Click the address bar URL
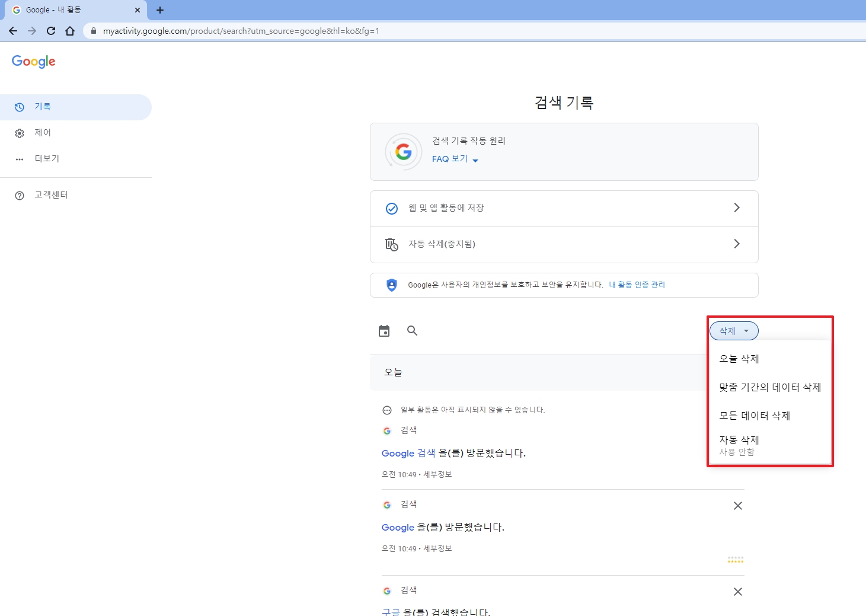Viewport: 866px width, 616px height. (x=241, y=31)
